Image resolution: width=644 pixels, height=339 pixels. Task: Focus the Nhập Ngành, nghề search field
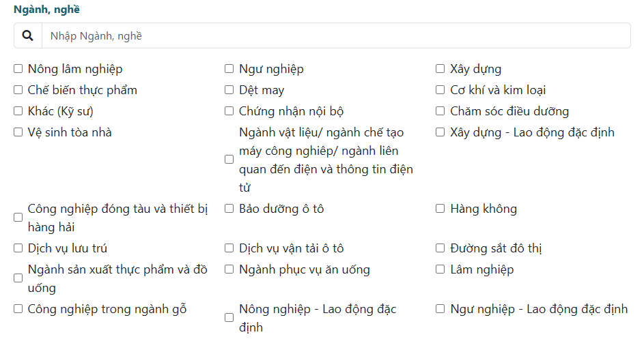pyautogui.click(x=336, y=35)
